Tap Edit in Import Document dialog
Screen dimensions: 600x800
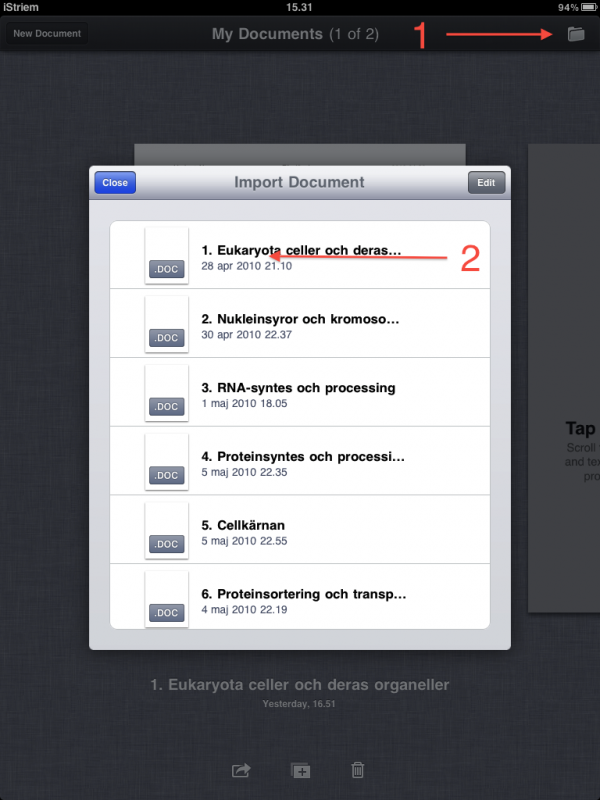click(486, 183)
